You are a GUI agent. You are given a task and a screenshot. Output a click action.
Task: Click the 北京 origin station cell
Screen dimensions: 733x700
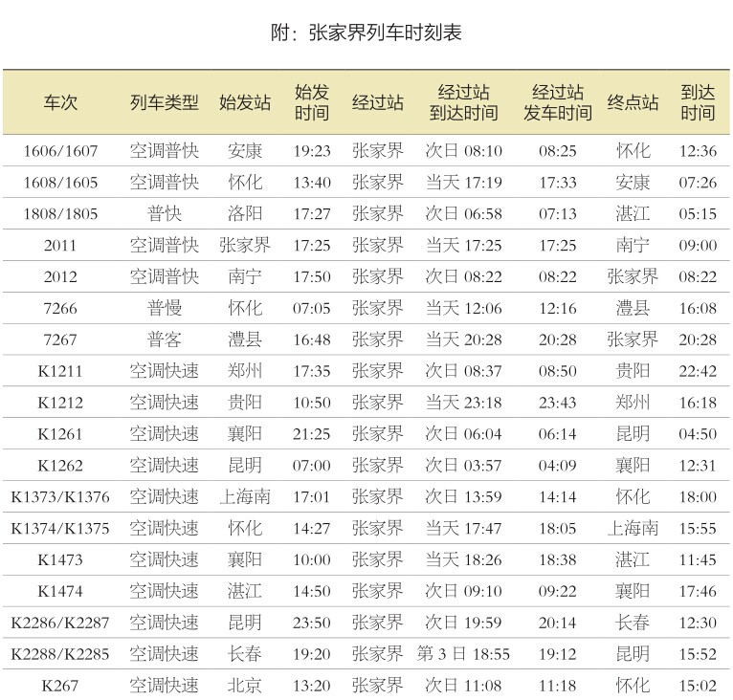point(245,686)
